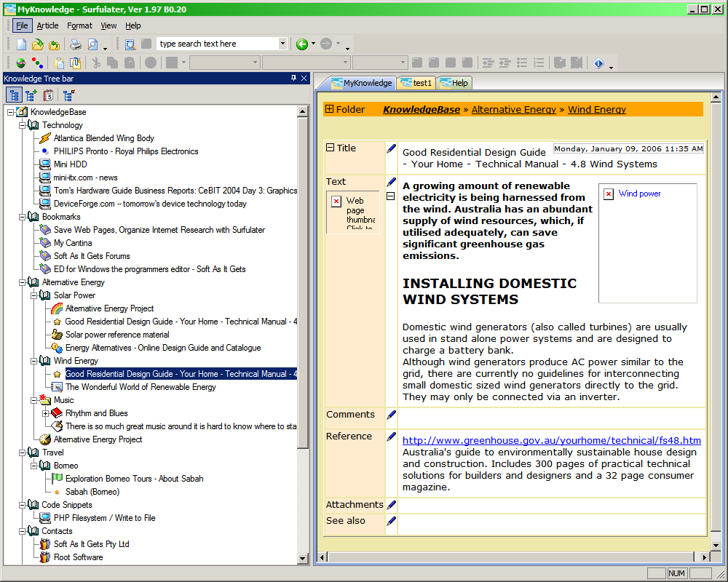Select PHP Filesystem / Write to File
Viewport: 728px width, 582px height.
(104, 518)
